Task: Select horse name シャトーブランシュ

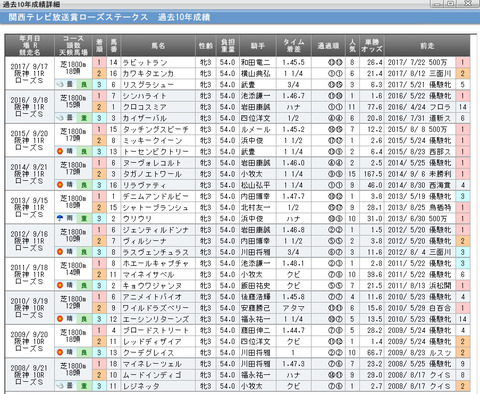Action: [155, 208]
